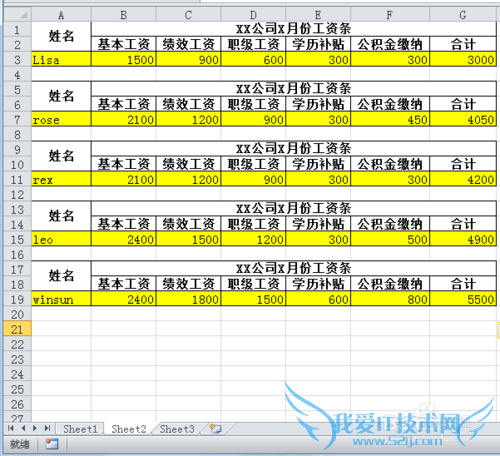Select column A header
This screenshot has width=500, height=456.
[x=61, y=15]
